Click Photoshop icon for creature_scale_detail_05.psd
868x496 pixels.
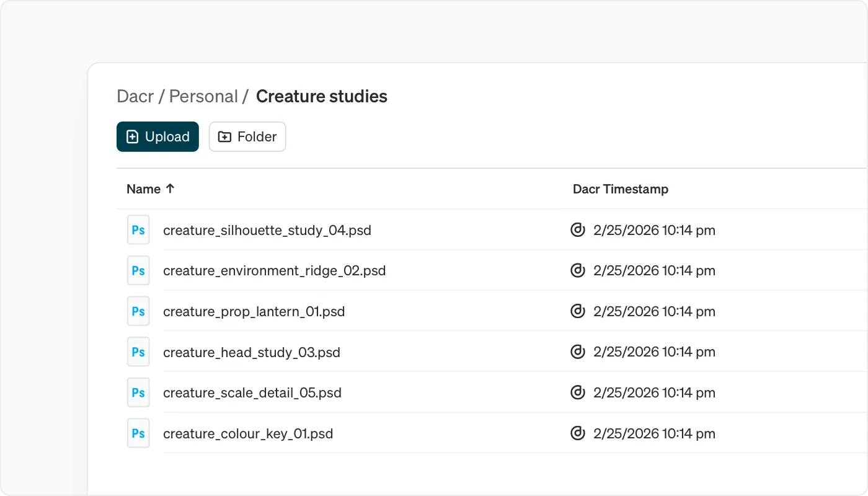138,392
